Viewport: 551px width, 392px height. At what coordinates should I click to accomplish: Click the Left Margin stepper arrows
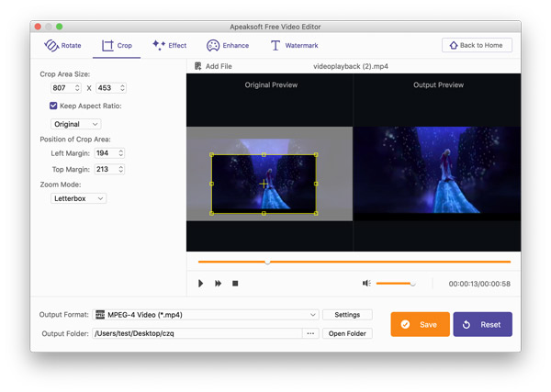tap(121, 153)
